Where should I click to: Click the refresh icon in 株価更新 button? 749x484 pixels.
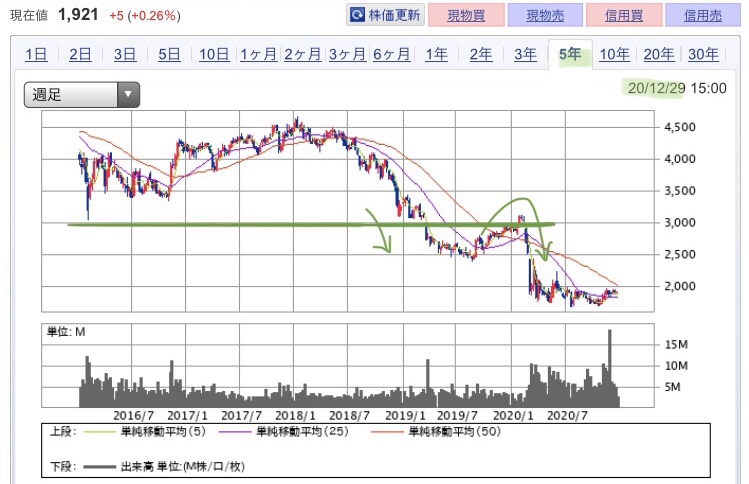coord(357,15)
